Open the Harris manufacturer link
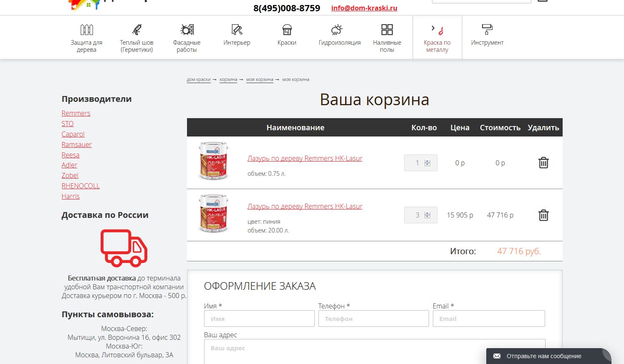This screenshot has width=624, height=364. point(71,196)
